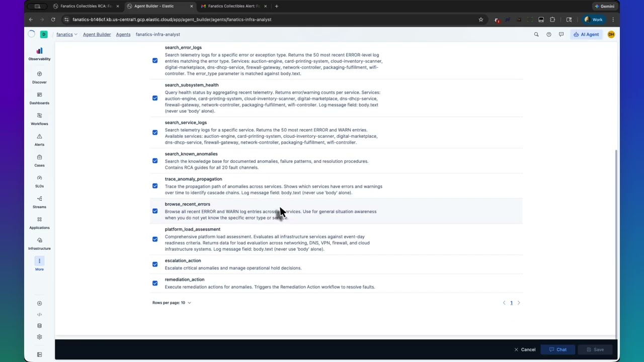Open Gemini in Chrome
This screenshot has width=644, height=362.
pos(604,6)
